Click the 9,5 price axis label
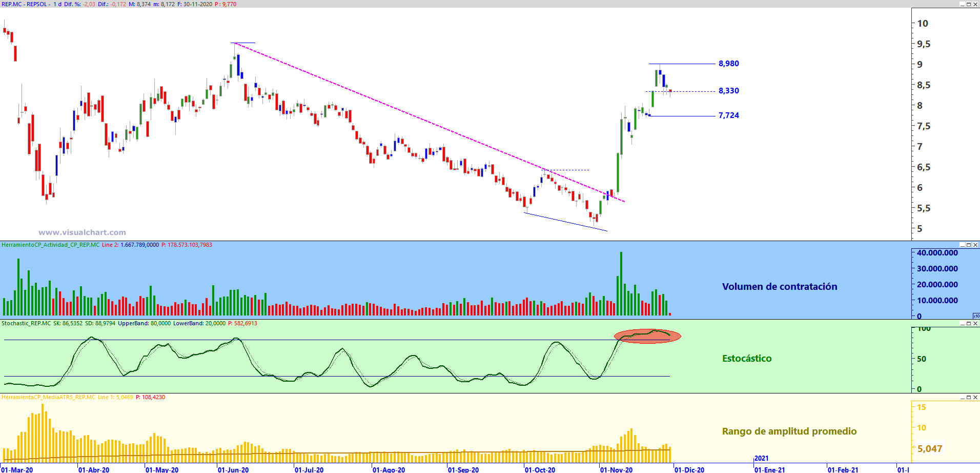 924,44
